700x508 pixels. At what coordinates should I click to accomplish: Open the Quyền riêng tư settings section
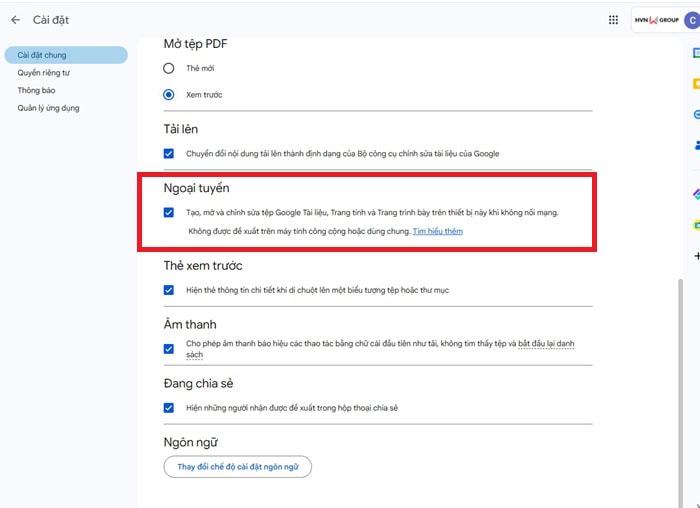(43, 73)
